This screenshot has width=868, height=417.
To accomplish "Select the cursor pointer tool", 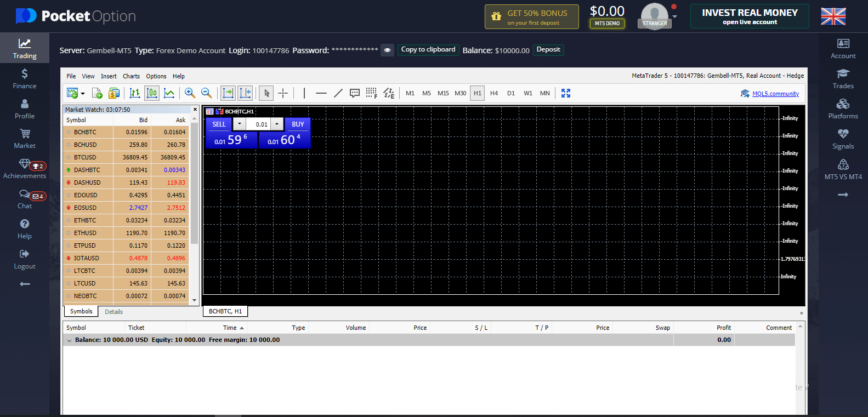I will pos(266,93).
